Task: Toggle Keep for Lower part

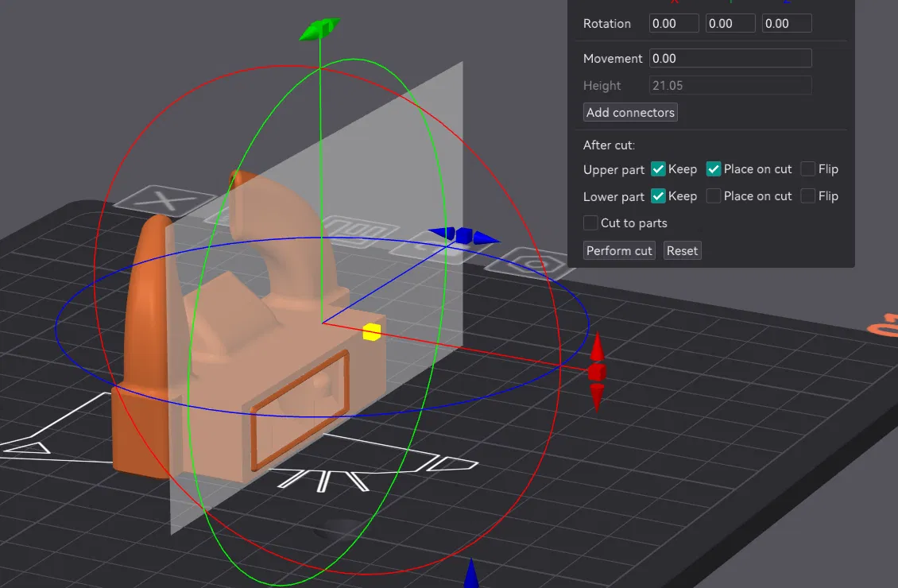Action: click(x=658, y=195)
